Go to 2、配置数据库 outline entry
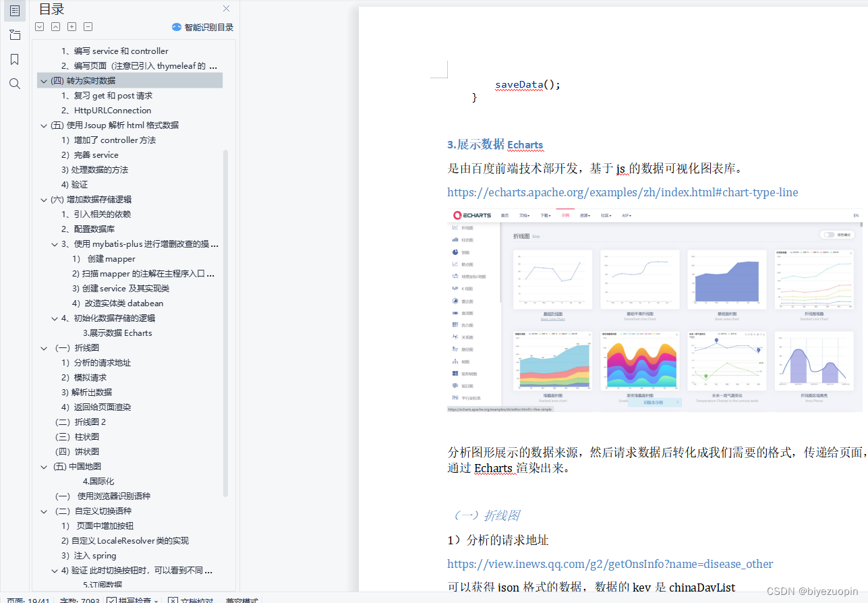This screenshot has height=603, width=868. pos(88,229)
